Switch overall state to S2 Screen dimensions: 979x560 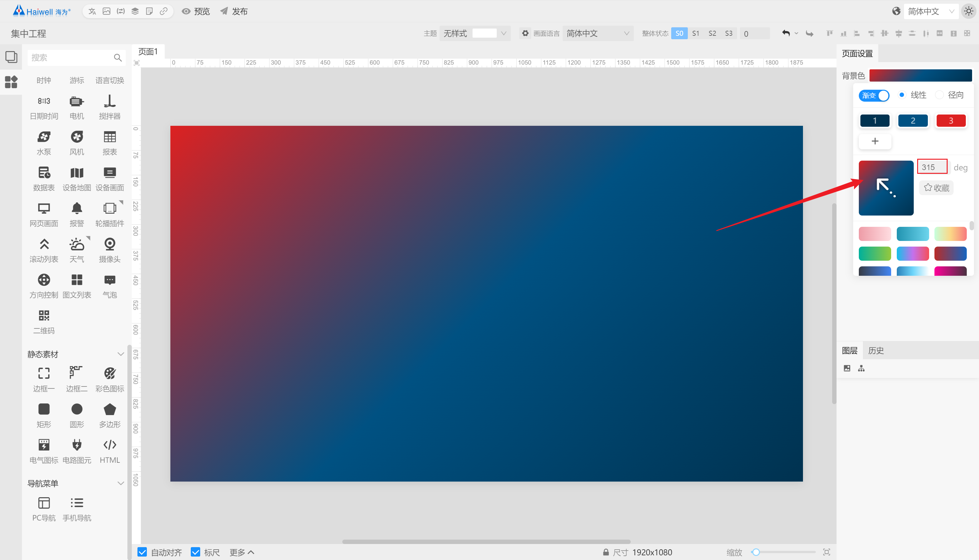[712, 34]
